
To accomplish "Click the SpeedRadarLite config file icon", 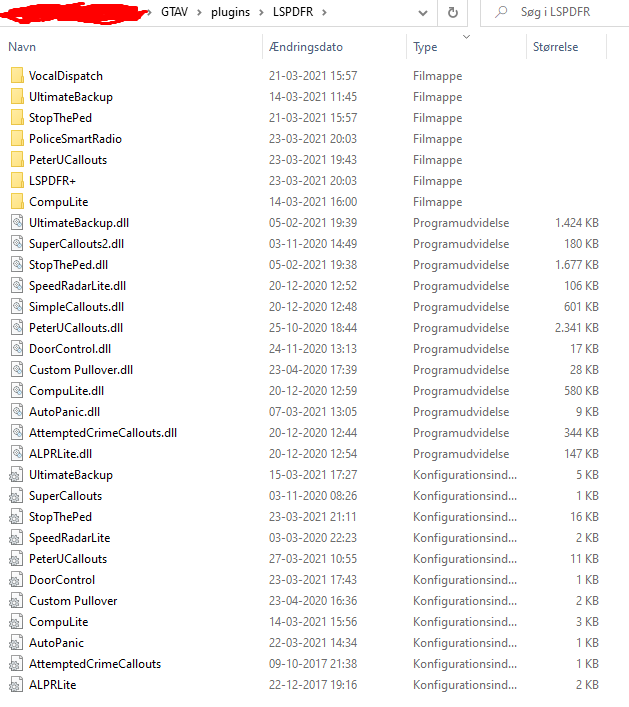I will tap(16, 537).
